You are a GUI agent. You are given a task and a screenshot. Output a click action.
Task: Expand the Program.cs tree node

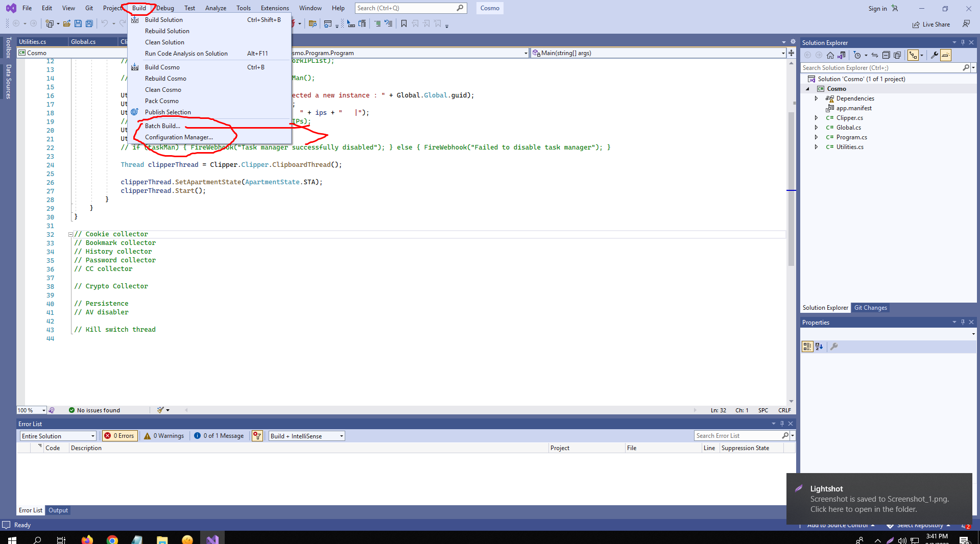816,137
